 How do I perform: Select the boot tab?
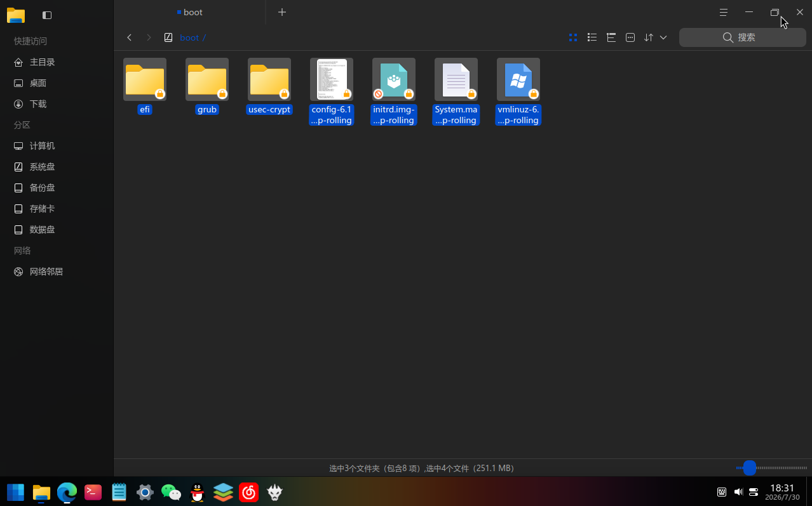(x=190, y=12)
